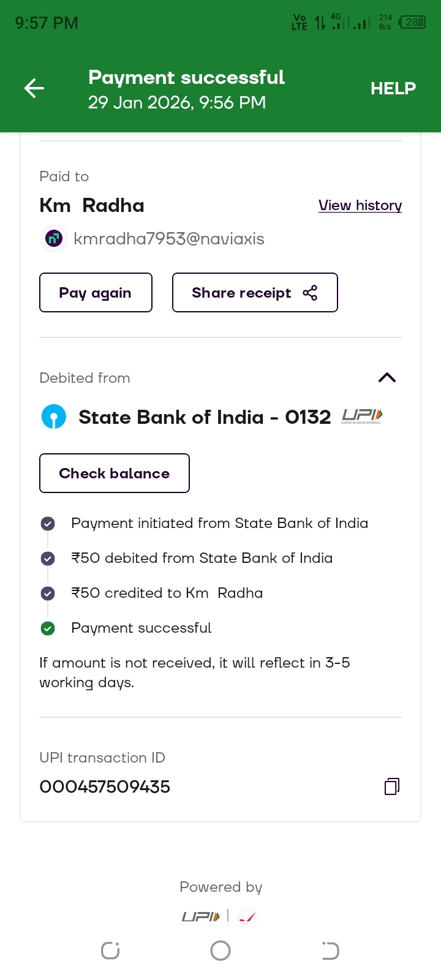
Task: Tap the share icon beside Share receipt
Action: tap(311, 293)
